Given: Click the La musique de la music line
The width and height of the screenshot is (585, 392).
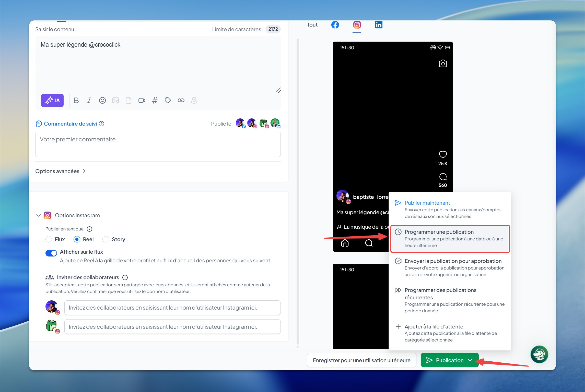Looking at the screenshot, I should [x=362, y=227].
